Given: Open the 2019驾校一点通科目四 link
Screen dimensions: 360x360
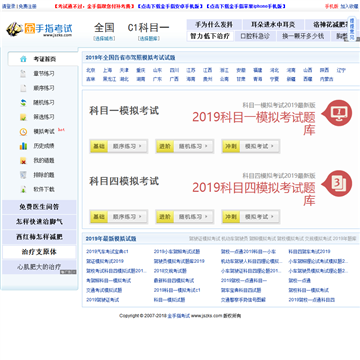Looking at the screenshot, I should click(x=312, y=300).
